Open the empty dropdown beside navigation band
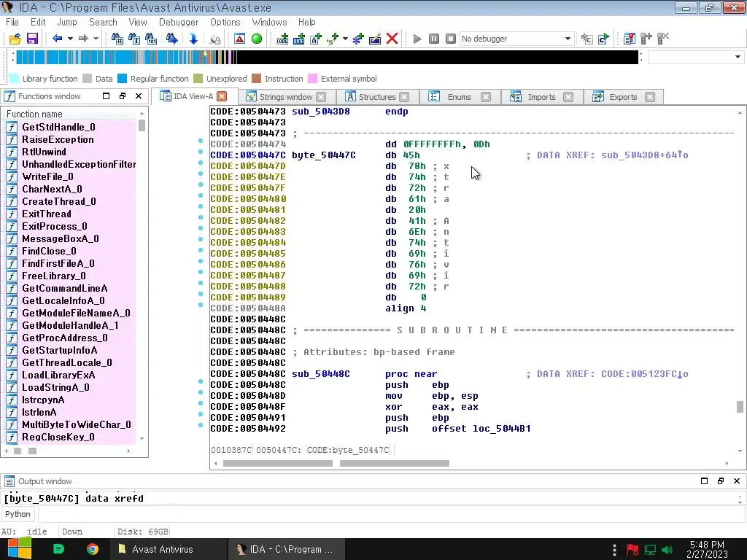747x560 pixels. tap(738, 57)
